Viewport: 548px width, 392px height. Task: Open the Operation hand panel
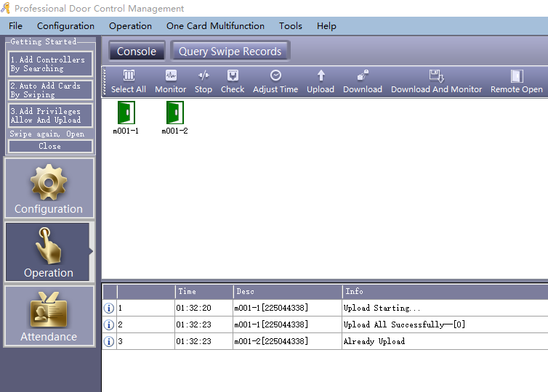tap(47, 252)
